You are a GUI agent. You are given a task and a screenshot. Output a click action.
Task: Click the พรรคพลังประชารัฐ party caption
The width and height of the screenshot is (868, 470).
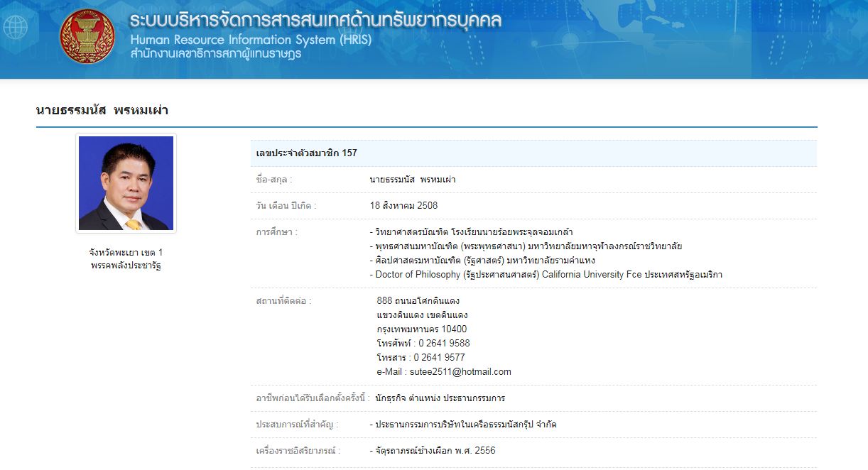point(126,266)
